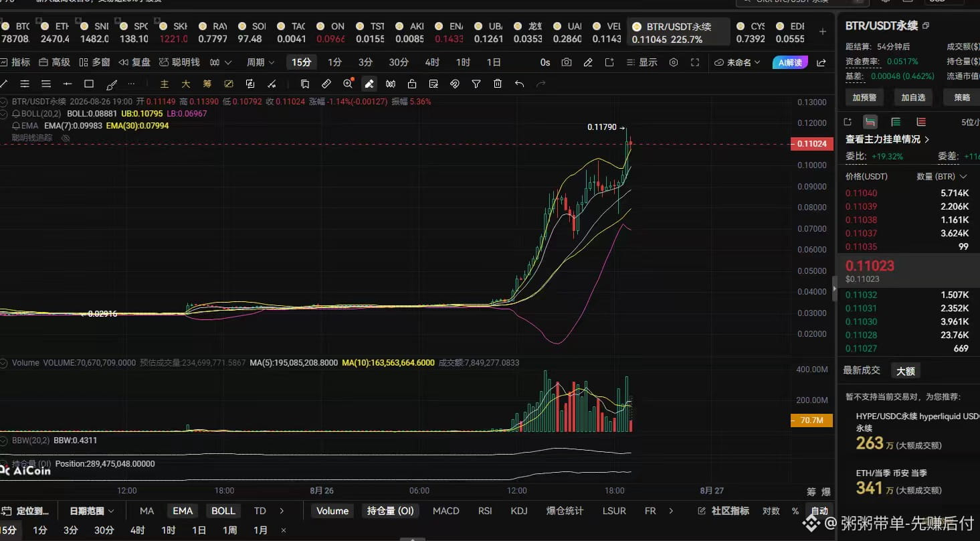Viewport: 980px width, 541px height.
Task: Add a new symbol tab with the plus
Action: point(823,31)
